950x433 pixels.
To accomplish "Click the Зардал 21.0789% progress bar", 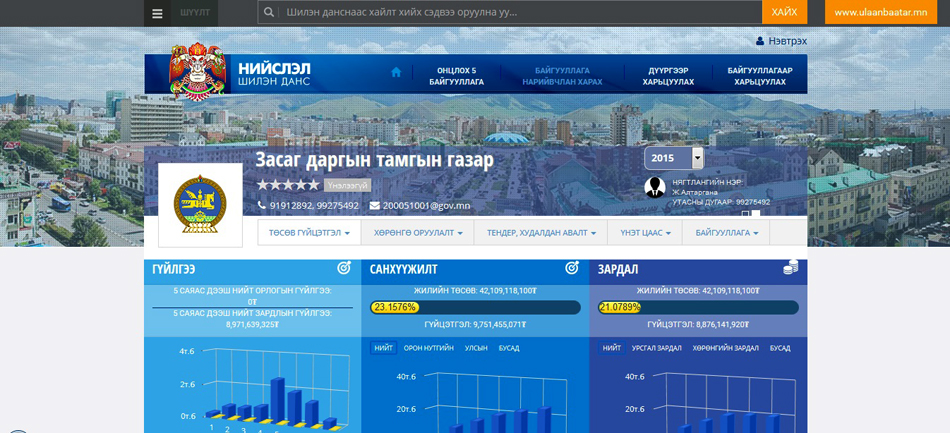I will [698, 307].
